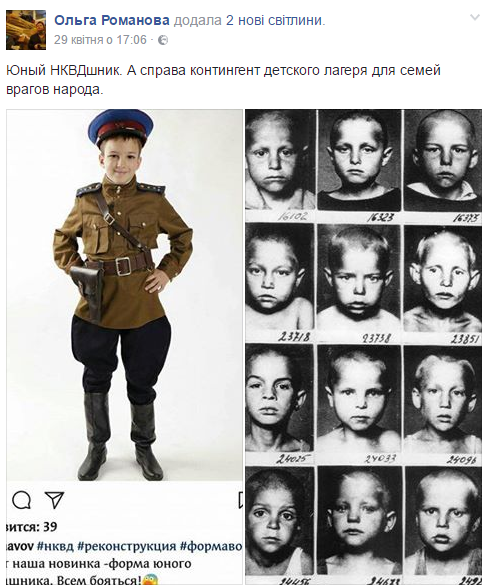Follow the #нквд hashtag
Image resolution: width=484 pixels, height=586 pixels.
tap(55, 546)
